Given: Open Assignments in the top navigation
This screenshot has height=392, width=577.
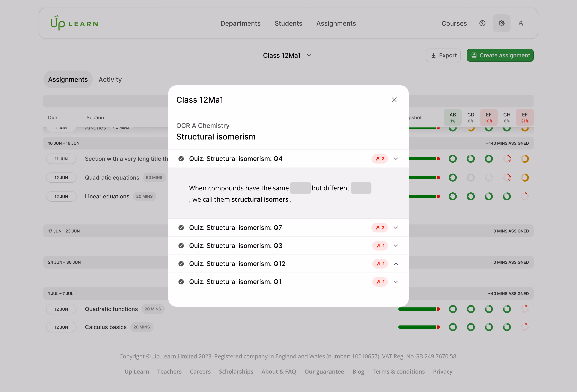Looking at the screenshot, I should pyautogui.click(x=336, y=23).
